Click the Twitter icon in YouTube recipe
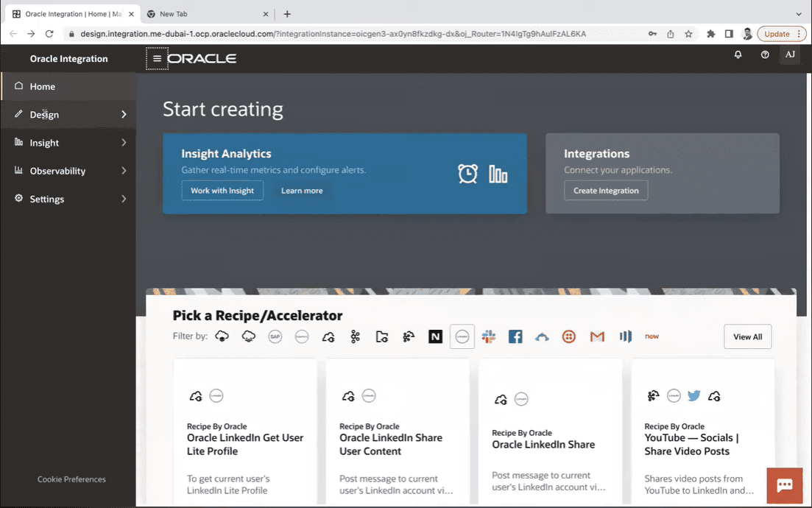This screenshot has height=508, width=812. [x=694, y=396]
